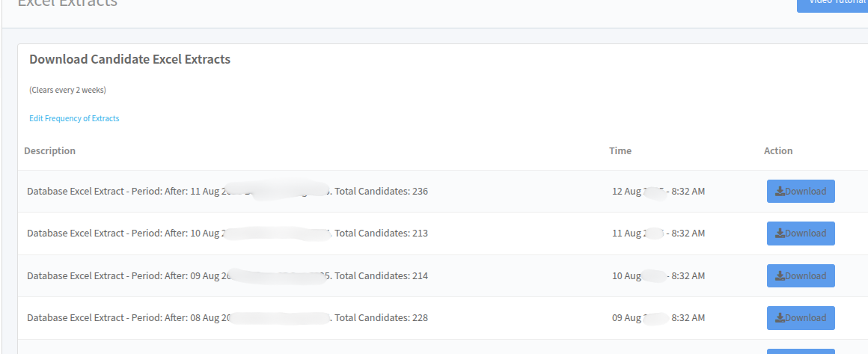Click download icon for 213 candidates extract
This screenshot has width=868, height=354.
(780, 234)
